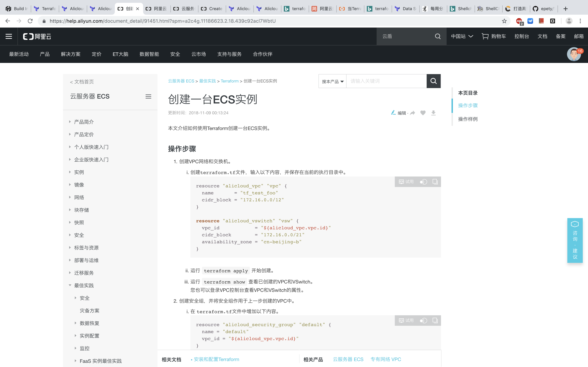Viewport: 588px width, 367px height.
Task: Favorite the article with the heart icon
Action: coord(423,113)
